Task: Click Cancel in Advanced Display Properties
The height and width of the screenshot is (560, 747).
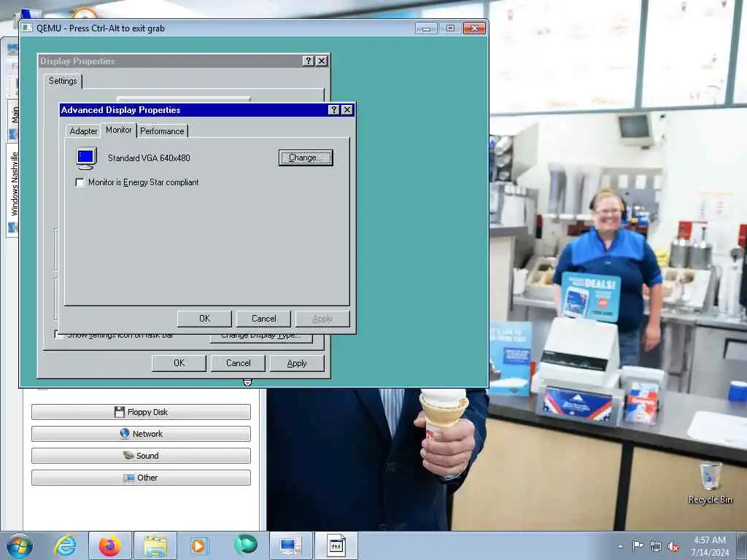Action: [263, 319]
